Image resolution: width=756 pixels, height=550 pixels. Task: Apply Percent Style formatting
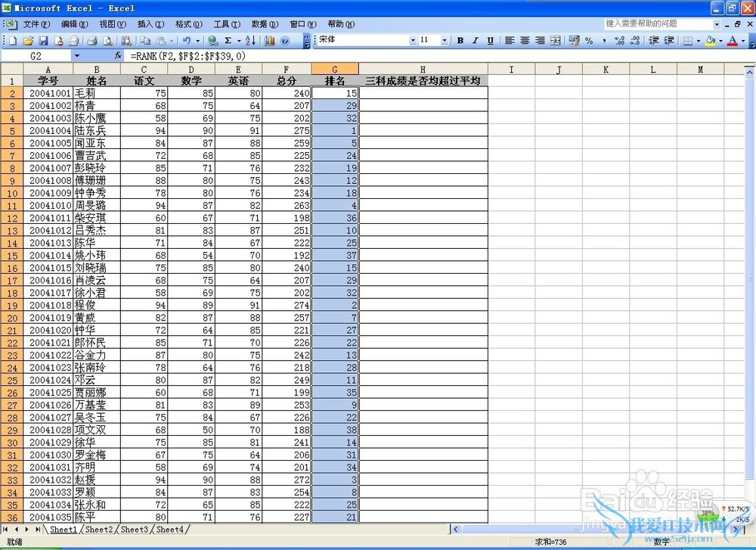tap(589, 41)
